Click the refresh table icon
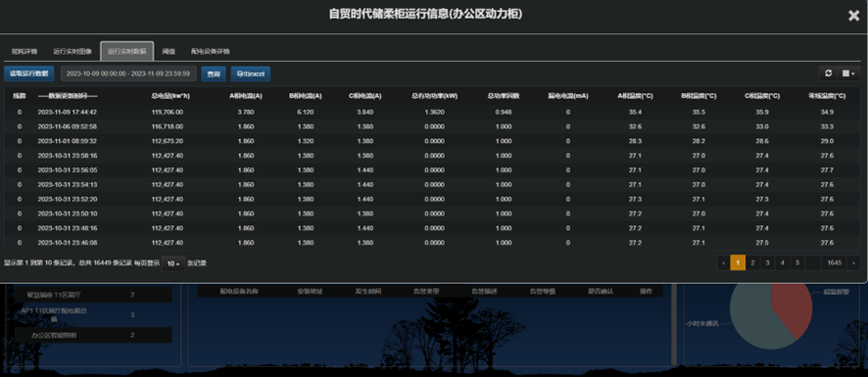 point(828,73)
